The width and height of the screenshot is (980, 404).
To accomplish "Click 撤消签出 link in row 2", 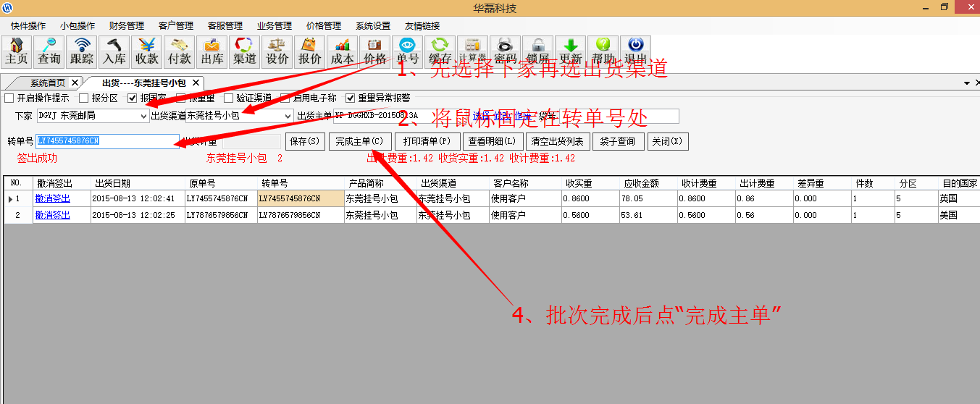I will click(x=53, y=215).
